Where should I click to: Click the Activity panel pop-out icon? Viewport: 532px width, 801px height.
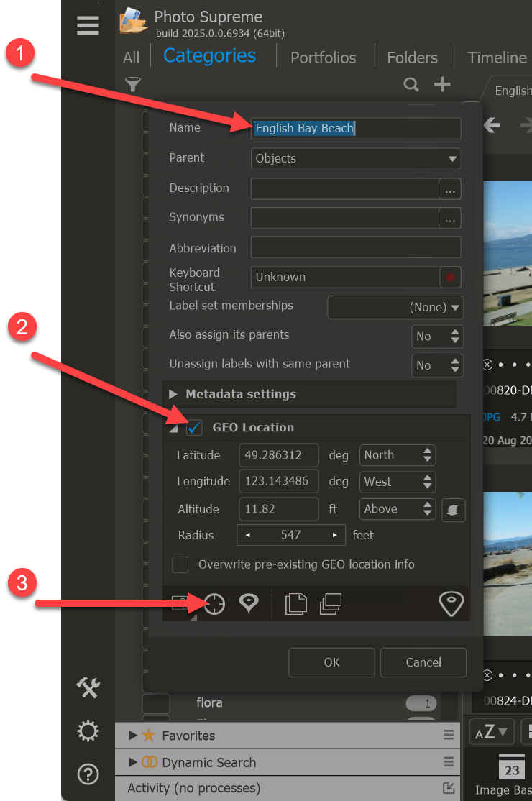pyautogui.click(x=449, y=788)
